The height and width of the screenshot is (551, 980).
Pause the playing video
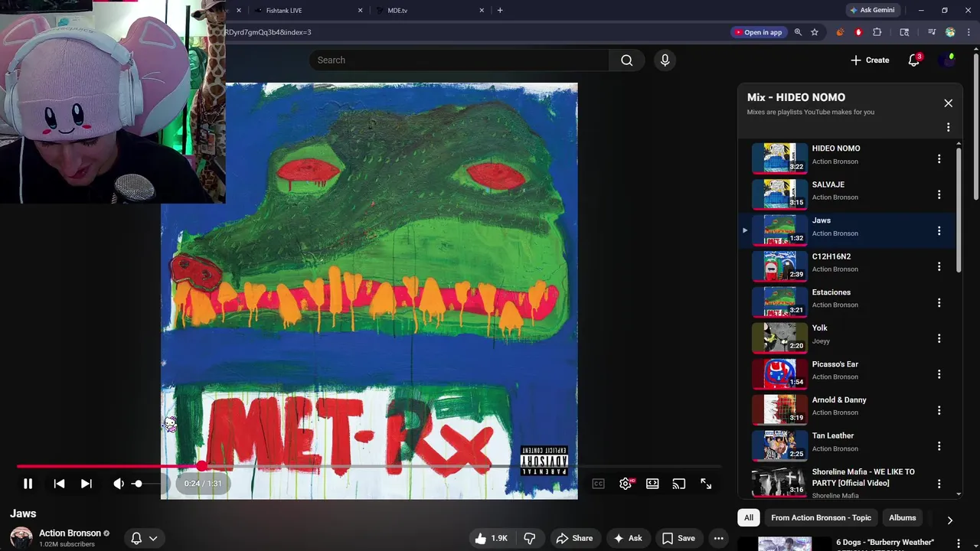pos(28,484)
